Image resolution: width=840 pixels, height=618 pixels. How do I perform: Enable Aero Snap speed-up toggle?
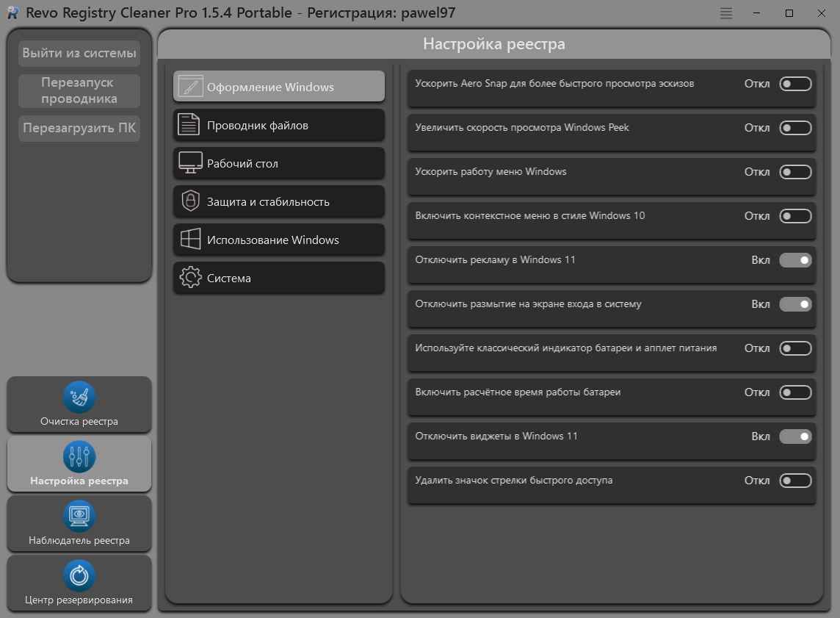point(795,84)
